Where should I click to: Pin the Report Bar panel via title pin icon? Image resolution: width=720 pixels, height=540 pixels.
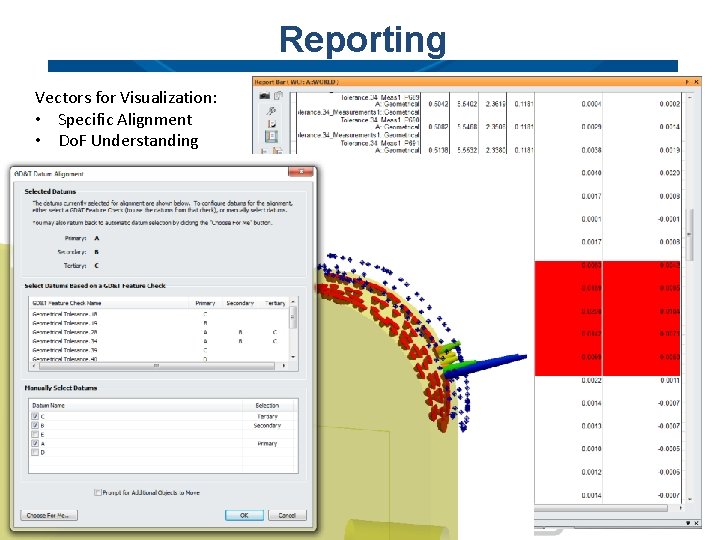(687, 82)
